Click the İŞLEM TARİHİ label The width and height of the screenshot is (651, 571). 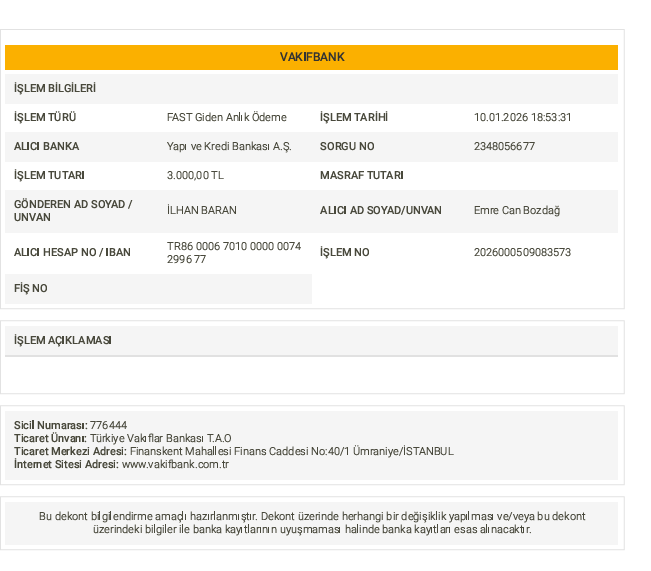(354, 117)
